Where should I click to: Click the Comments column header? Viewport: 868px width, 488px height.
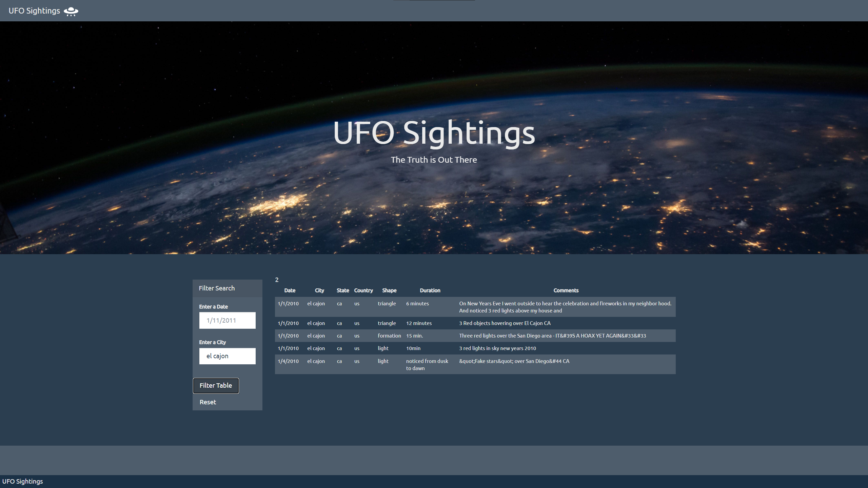[566, 290]
